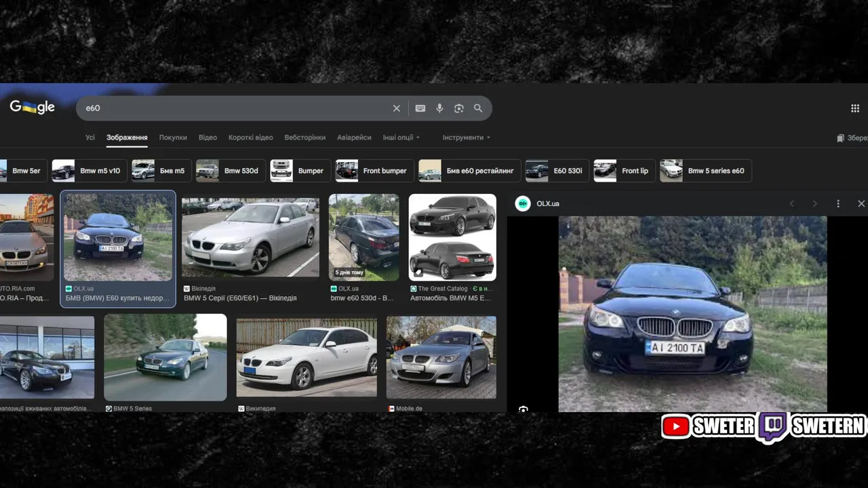Open 'БМВ (BMW) E60 купить недор...' link
868x488 pixels.
click(117, 298)
